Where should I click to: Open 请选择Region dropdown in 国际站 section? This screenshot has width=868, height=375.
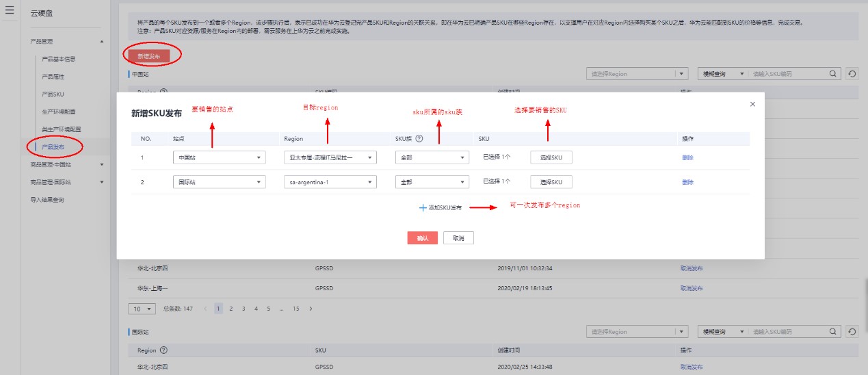click(x=637, y=331)
